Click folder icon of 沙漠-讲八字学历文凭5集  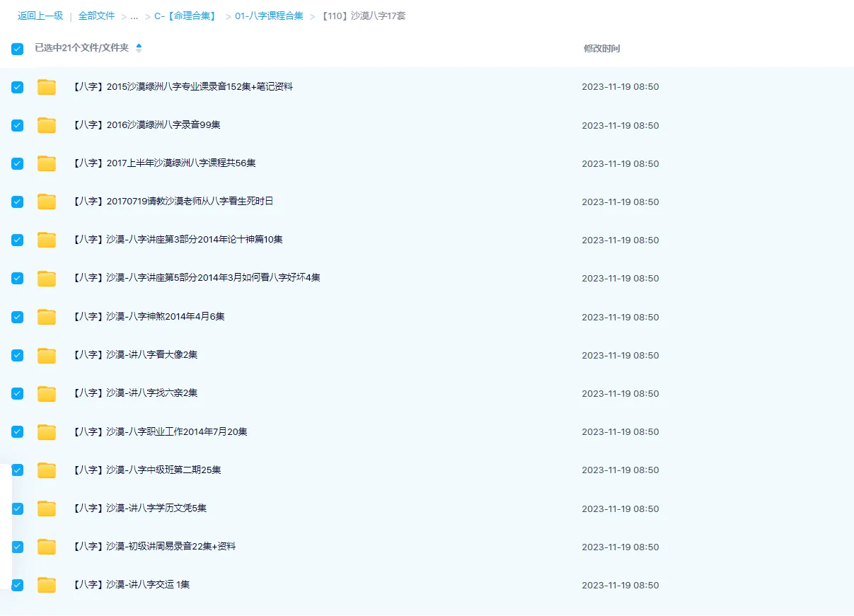[x=46, y=508]
